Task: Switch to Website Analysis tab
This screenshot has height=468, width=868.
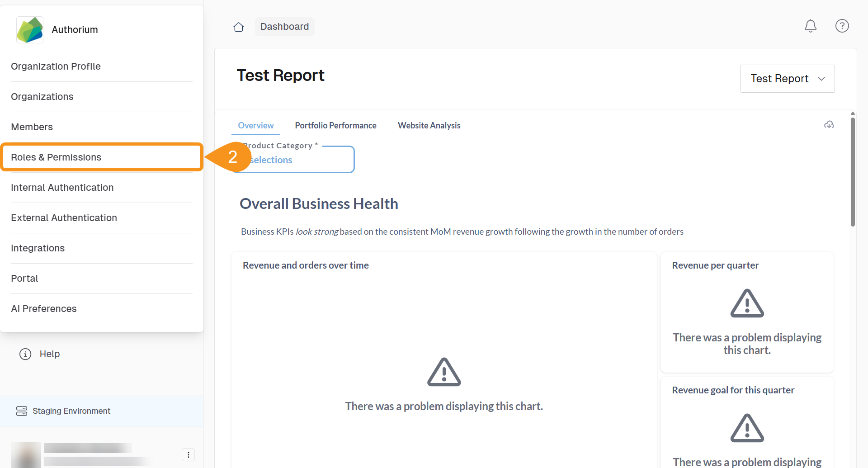Action: tap(429, 126)
